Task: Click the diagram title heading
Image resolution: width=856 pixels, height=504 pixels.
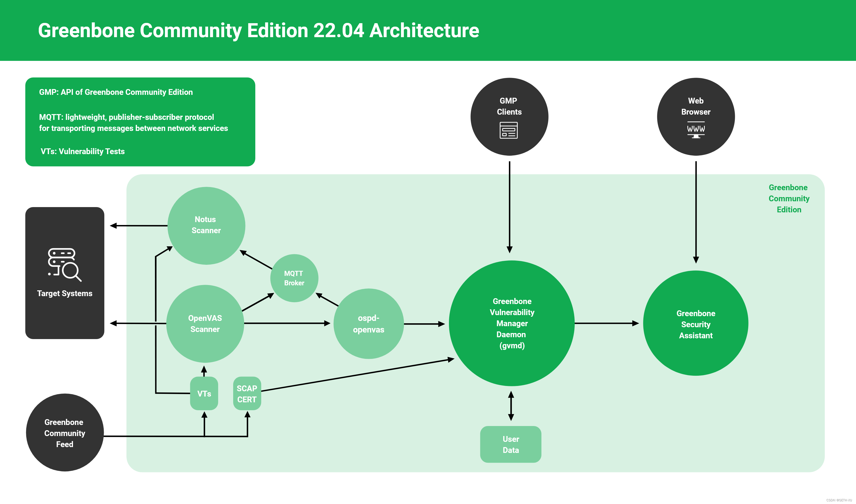Action: [x=258, y=31]
